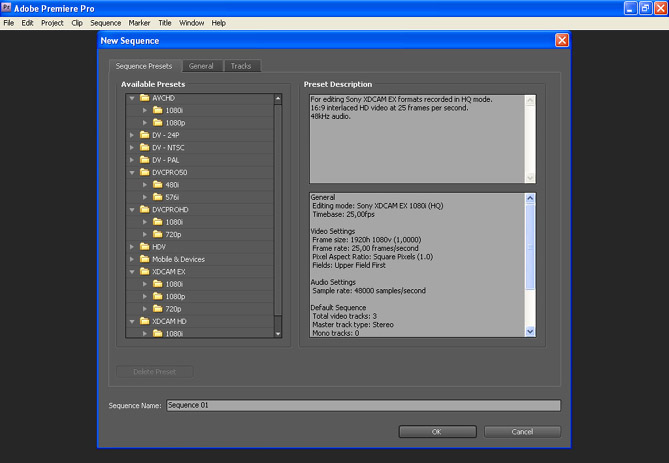This screenshot has height=463, width=669.
Task: Collapse the AVCHD preset group
Action: tap(131, 98)
